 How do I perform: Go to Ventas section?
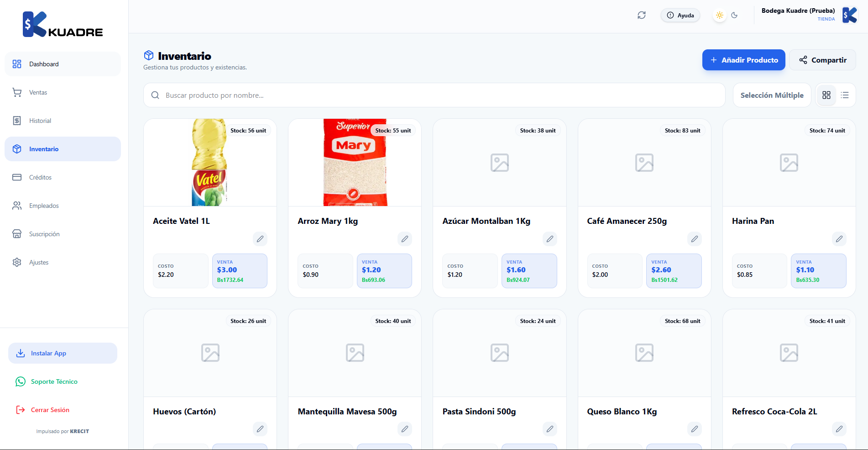(63, 92)
